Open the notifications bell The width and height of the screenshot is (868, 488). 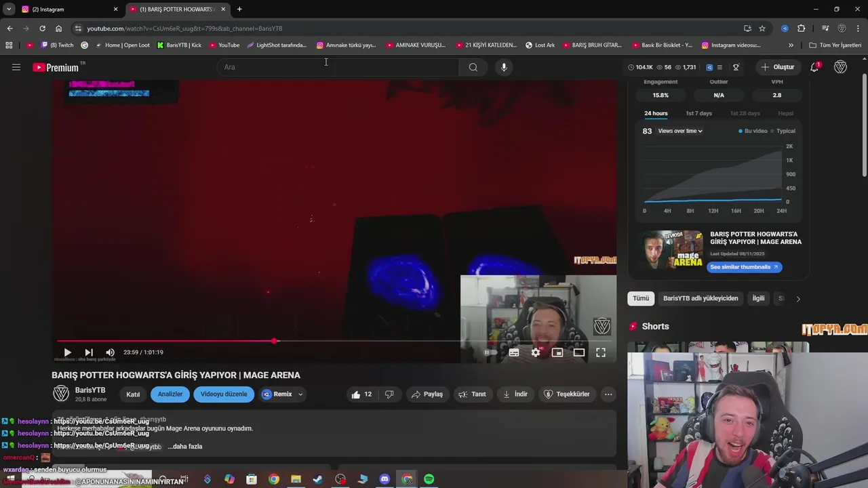[814, 67]
